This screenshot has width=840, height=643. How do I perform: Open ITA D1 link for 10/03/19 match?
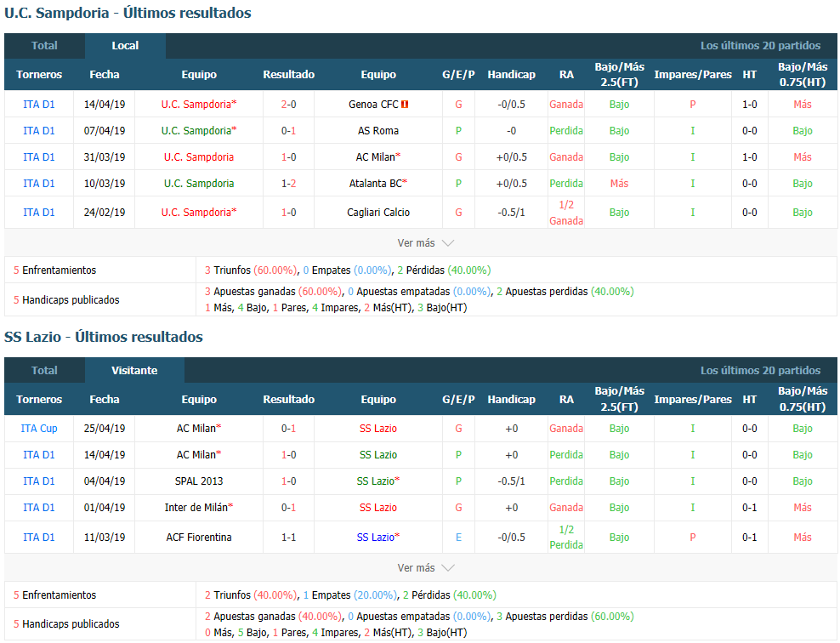(38, 183)
